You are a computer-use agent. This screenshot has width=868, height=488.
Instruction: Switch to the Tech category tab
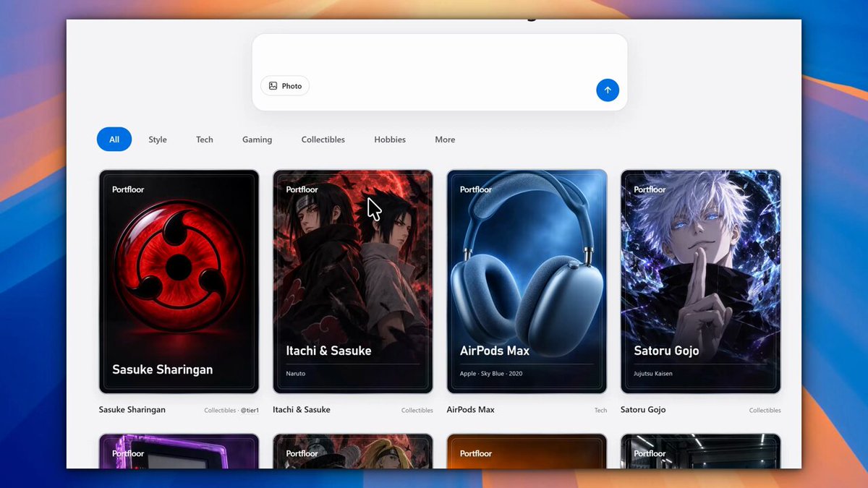205,140
